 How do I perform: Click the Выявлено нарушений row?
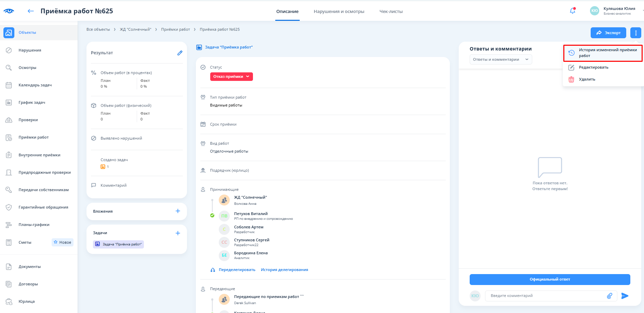[137, 138]
